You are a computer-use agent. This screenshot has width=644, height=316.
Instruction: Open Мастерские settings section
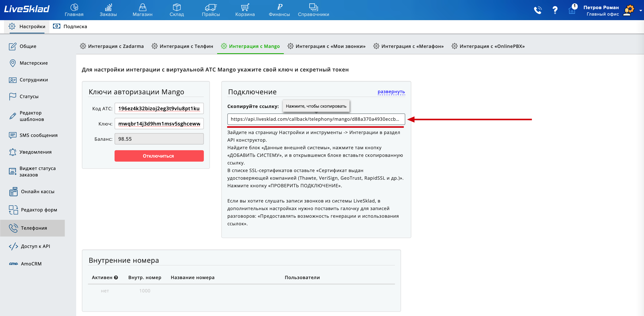[28, 63]
